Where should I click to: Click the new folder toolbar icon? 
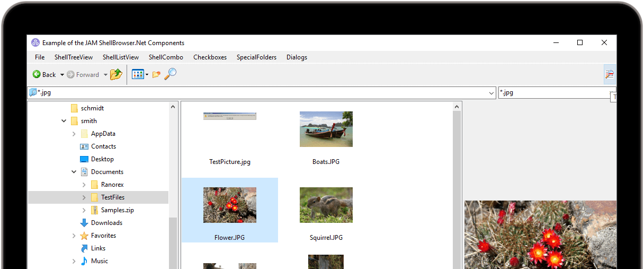tap(156, 75)
